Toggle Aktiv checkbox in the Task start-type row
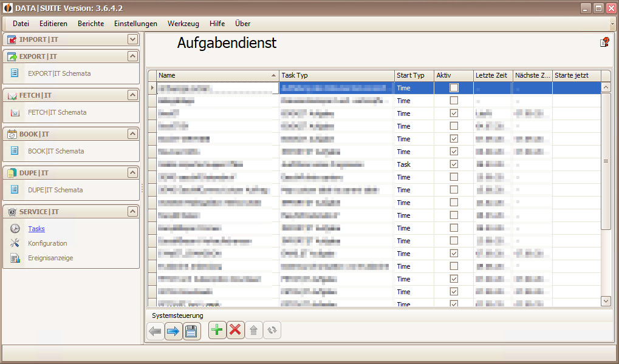619x364 pixels. (454, 164)
